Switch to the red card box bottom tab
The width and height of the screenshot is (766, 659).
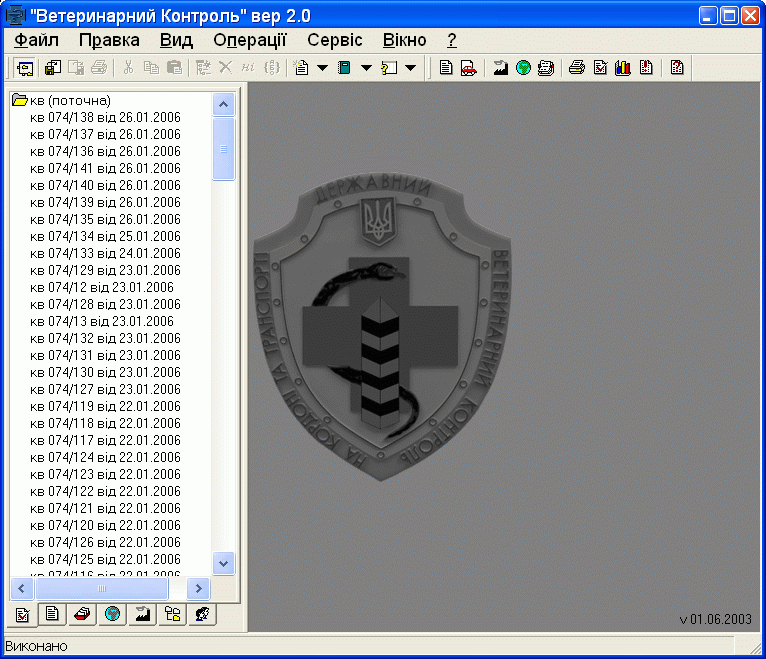coord(82,614)
